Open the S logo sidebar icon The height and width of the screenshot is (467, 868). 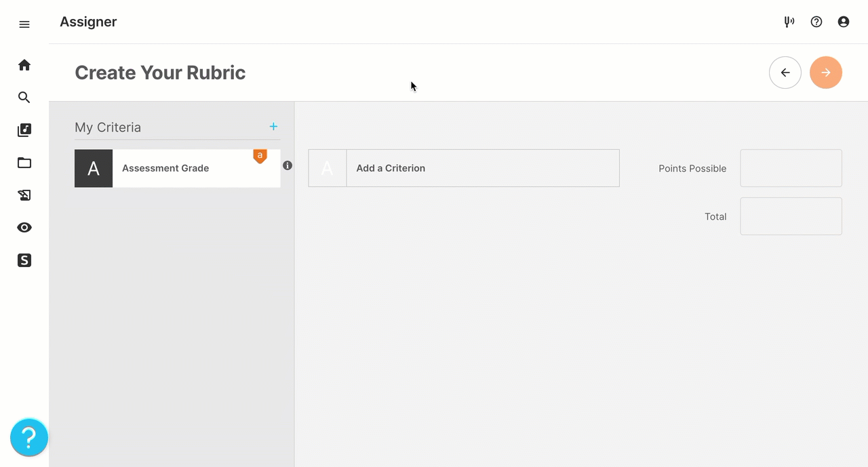point(24,260)
